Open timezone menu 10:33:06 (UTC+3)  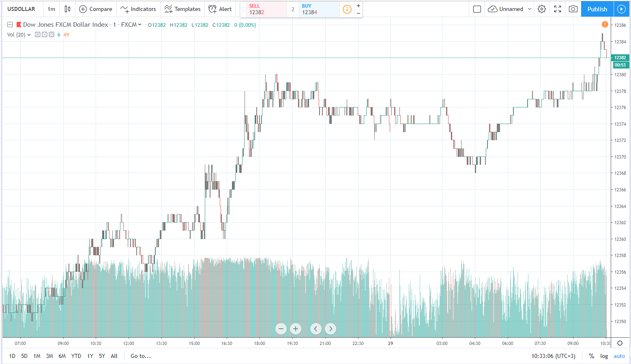pyautogui.click(x=554, y=356)
